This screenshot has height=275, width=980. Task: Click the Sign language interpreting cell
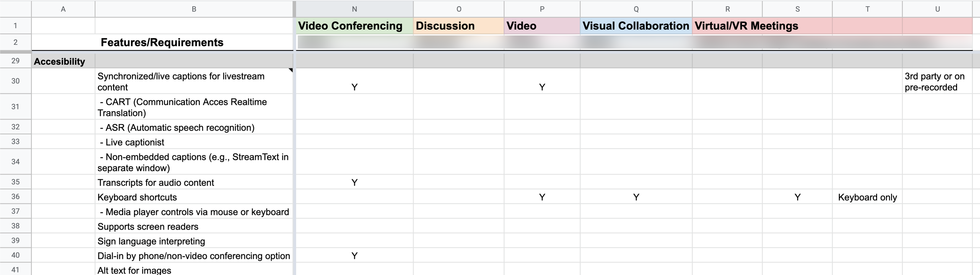[x=194, y=241]
